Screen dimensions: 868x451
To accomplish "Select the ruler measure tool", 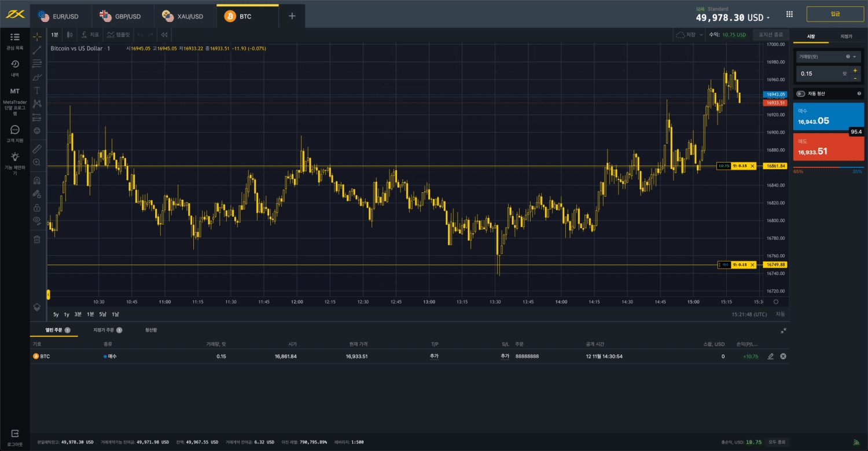I will coord(37,148).
